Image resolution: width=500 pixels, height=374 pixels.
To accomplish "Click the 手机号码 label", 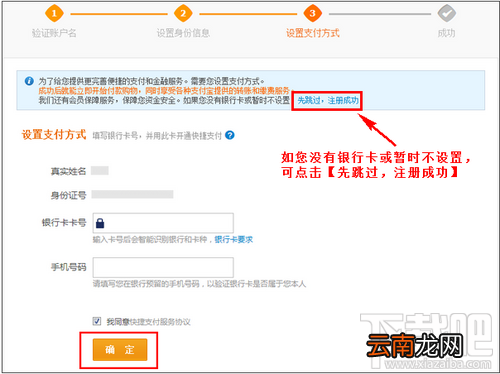I will tap(68, 267).
